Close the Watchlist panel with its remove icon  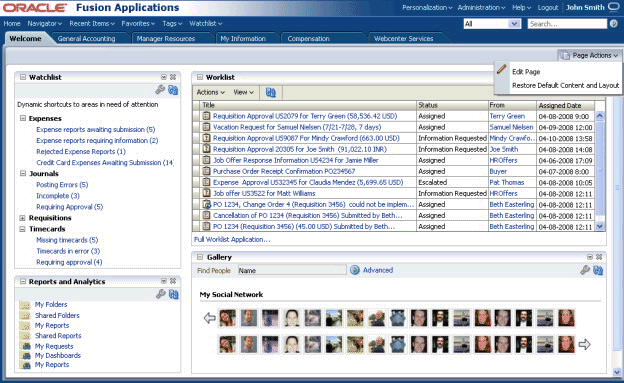coord(173,77)
